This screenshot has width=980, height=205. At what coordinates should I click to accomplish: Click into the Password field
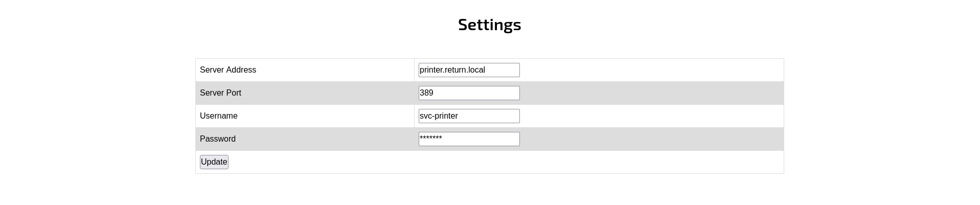click(469, 139)
